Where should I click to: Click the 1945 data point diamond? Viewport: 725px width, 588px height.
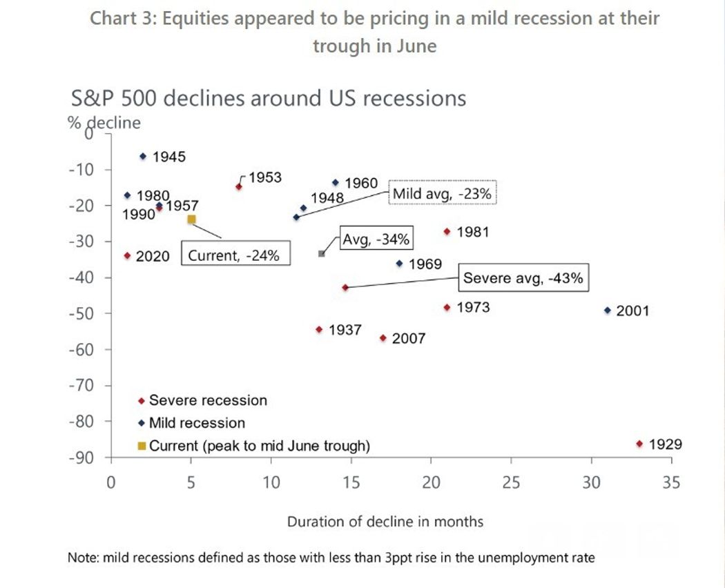coord(143,156)
